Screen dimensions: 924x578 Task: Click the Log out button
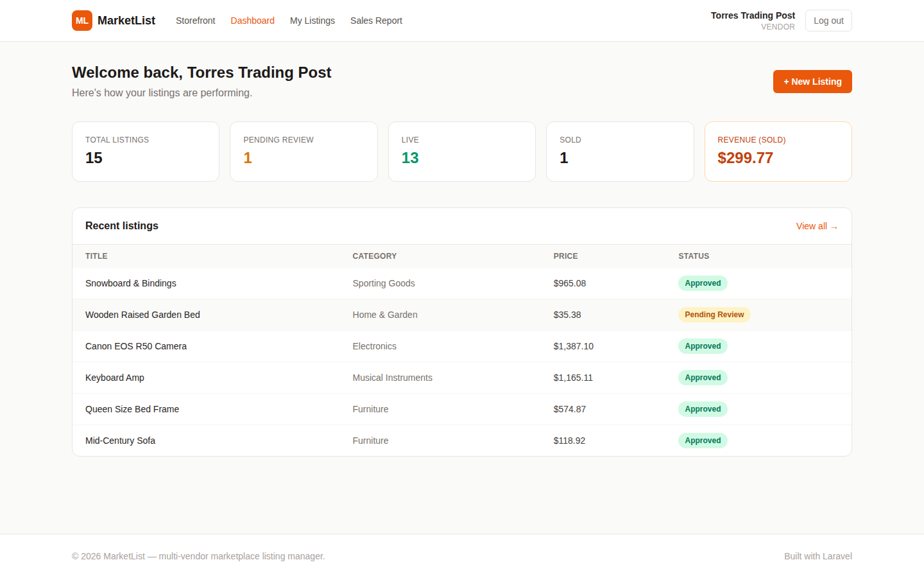[828, 21]
